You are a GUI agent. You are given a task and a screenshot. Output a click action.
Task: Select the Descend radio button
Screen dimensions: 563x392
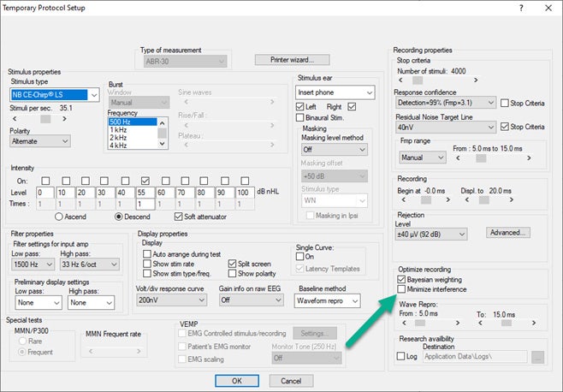(x=118, y=217)
